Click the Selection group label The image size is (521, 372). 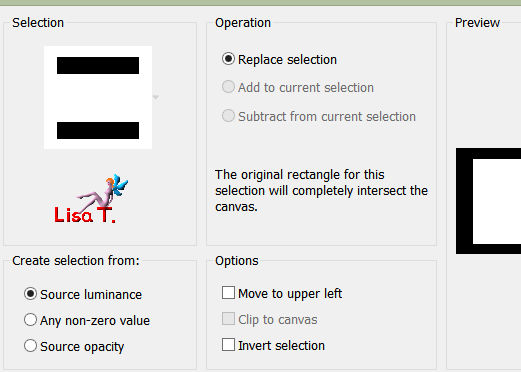pyautogui.click(x=38, y=23)
